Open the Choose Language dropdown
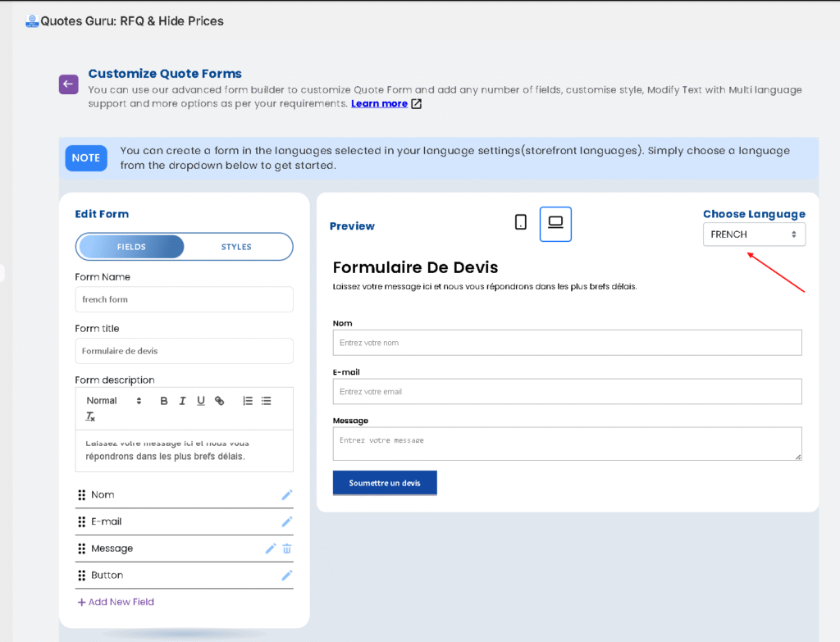The width and height of the screenshot is (840, 642). 754,234
